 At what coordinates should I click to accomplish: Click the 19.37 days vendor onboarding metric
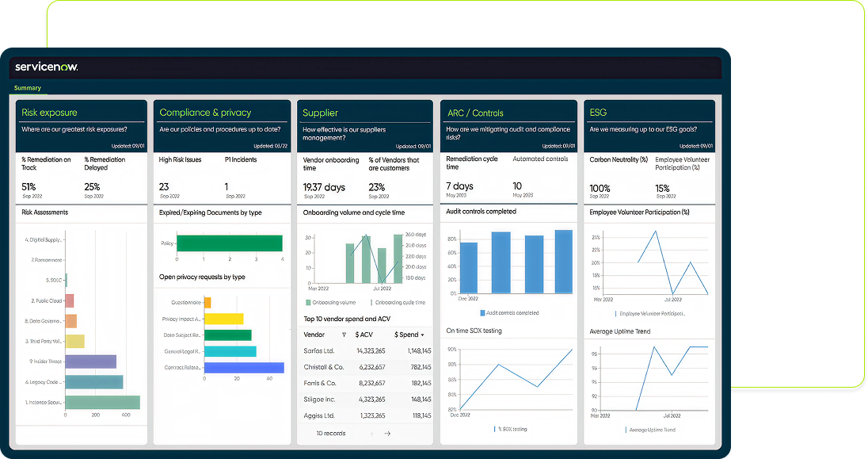[324, 187]
